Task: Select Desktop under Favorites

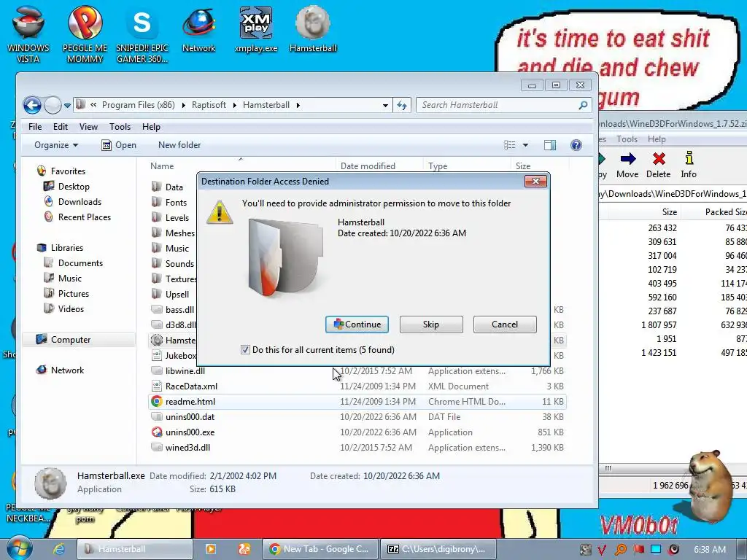Action: [x=66, y=186]
